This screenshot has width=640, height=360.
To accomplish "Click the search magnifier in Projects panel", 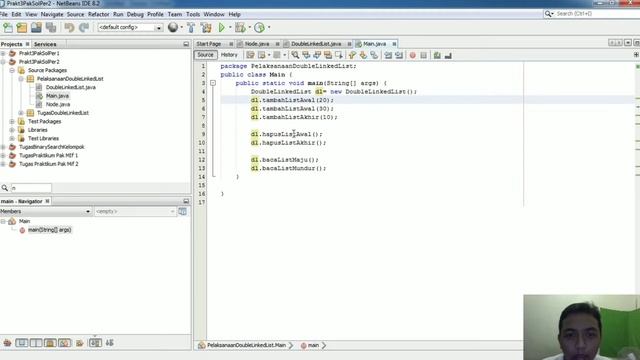I will [4, 188].
